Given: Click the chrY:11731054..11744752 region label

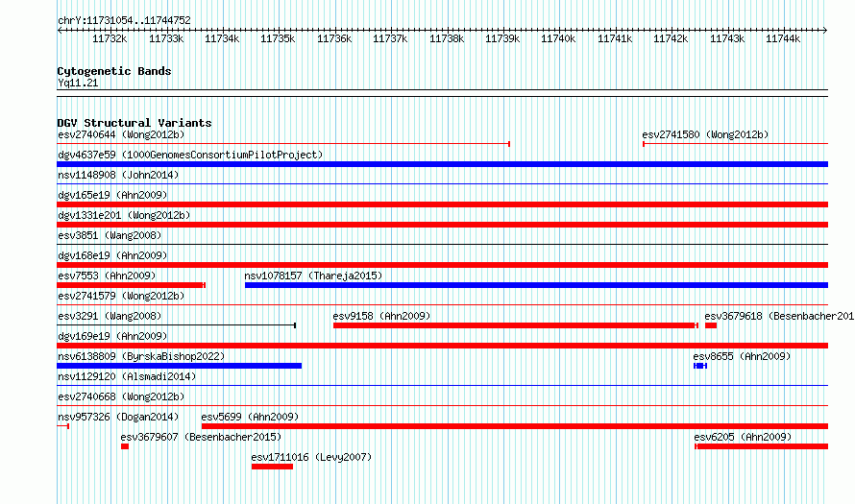Looking at the screenshot, I should click(124, 20).
